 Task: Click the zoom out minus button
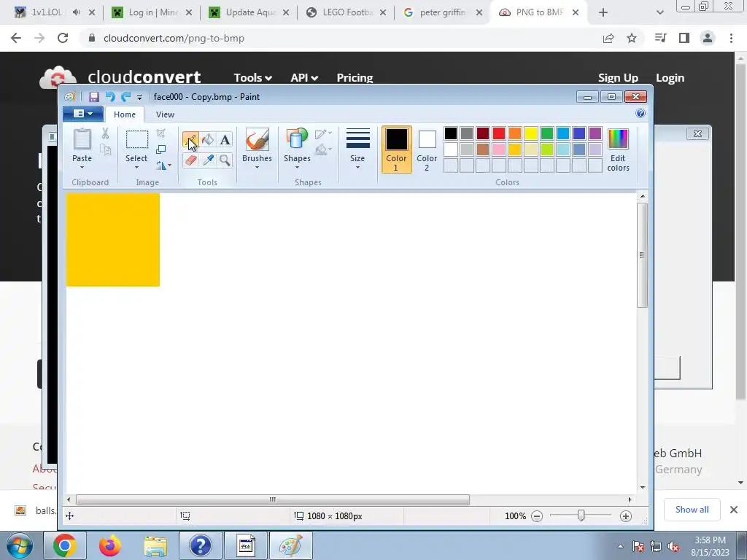[537, 516]
